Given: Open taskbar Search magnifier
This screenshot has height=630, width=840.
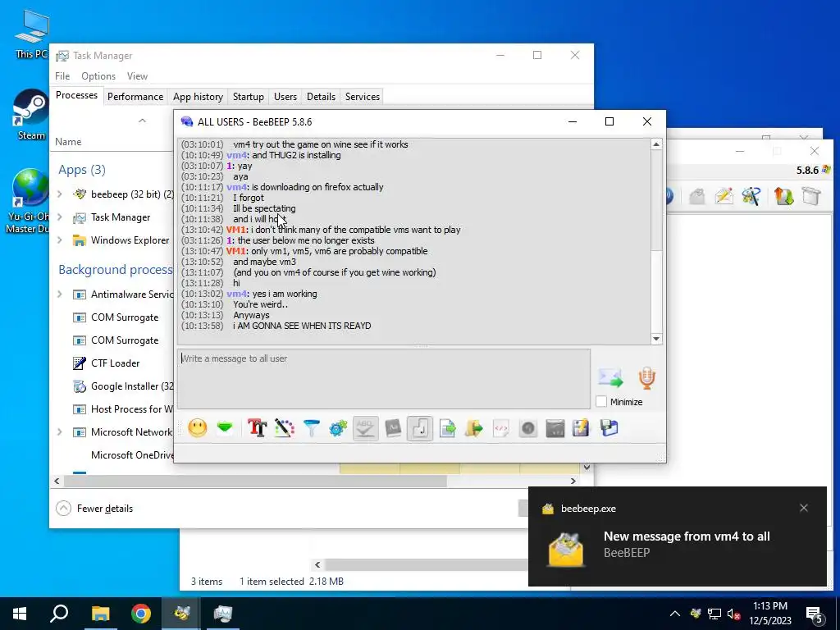Looking at the screenshot, I should pos(59,614).
